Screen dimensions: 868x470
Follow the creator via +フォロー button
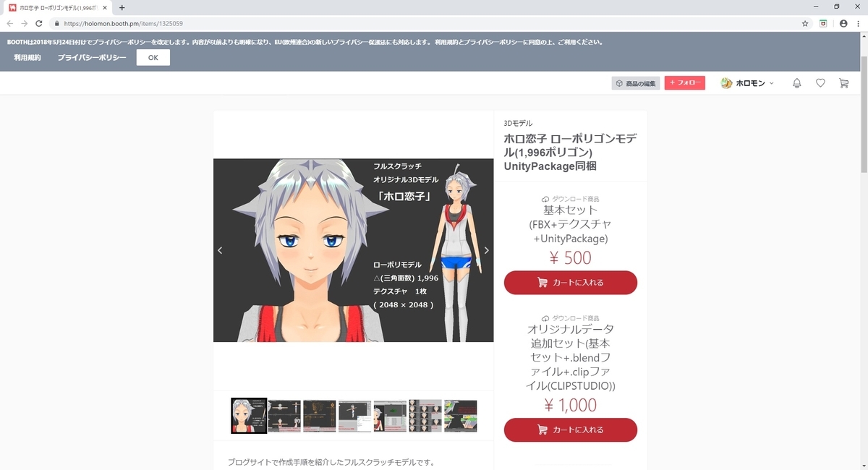[684, 82]
